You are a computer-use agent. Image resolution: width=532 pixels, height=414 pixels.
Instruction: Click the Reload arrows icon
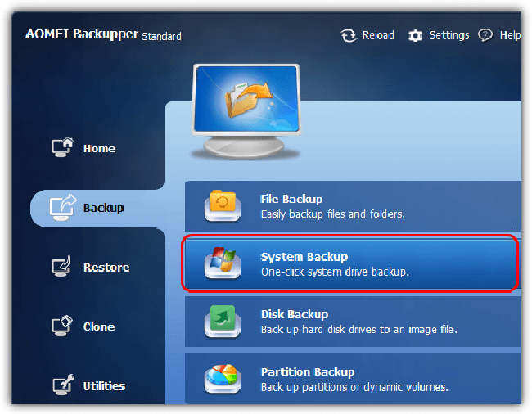(x=349, y=36)
